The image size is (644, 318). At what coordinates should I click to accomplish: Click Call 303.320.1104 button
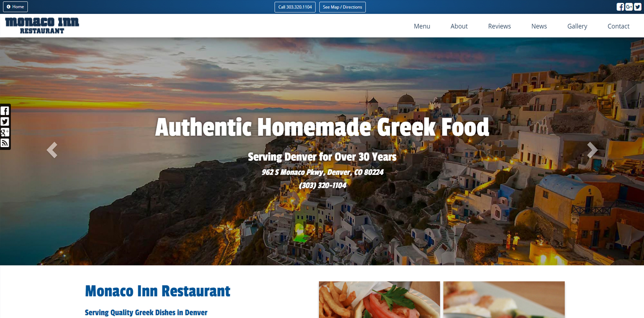pos(295,7)
